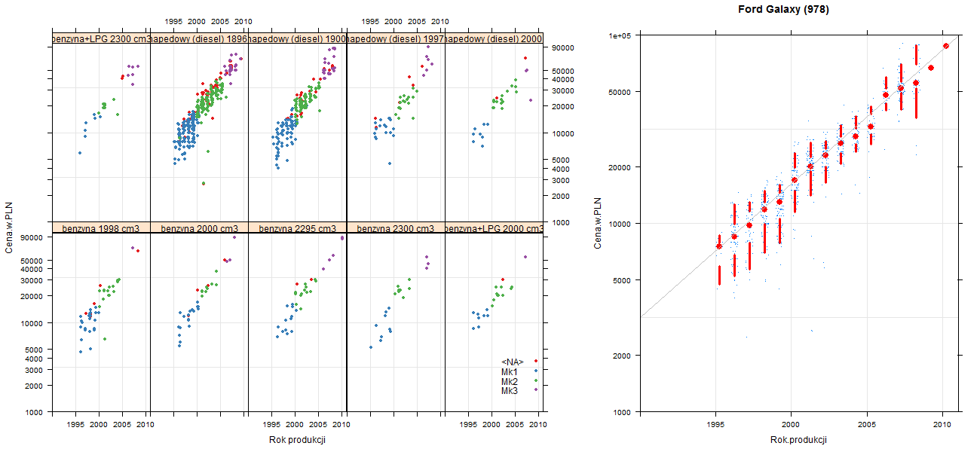Image resolution: width=980 pixels, height=452 pixels.
Task: Pick the red legend dot beside <NA>
Action: tap(534, 362)
